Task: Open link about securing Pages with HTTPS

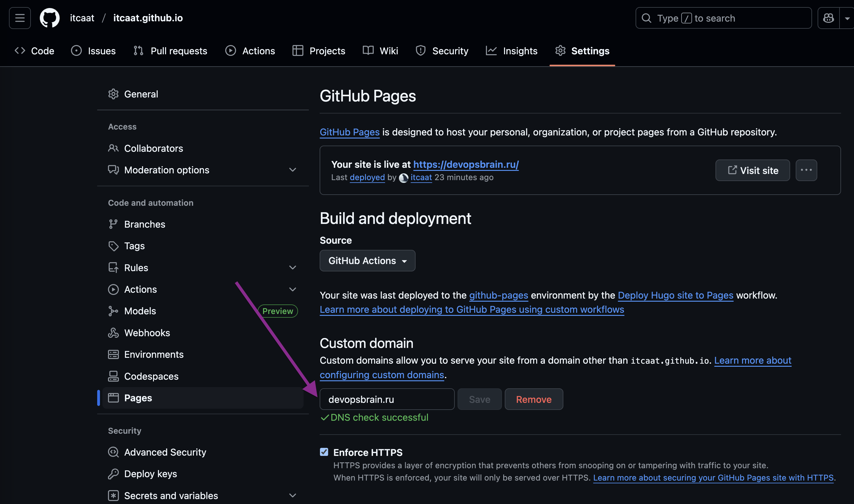Action: pos(713,477)
